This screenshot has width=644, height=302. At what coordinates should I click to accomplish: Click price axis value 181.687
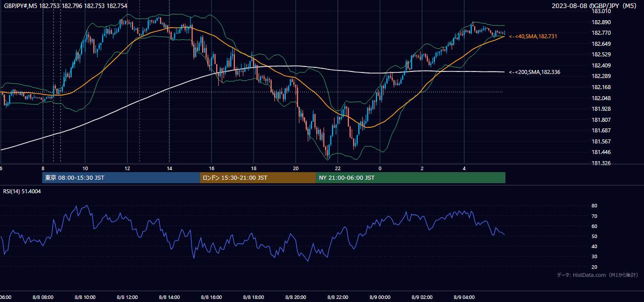pyautogui.click(x=601, y=130)
